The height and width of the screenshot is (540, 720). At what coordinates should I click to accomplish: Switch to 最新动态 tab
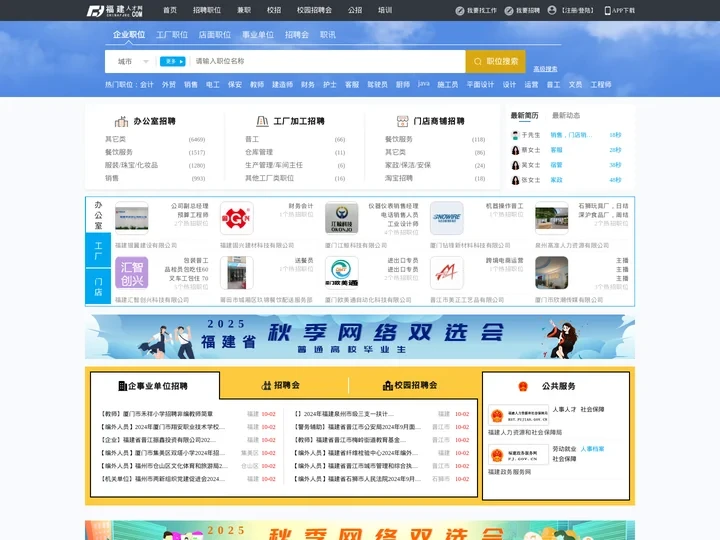point(566,116)
